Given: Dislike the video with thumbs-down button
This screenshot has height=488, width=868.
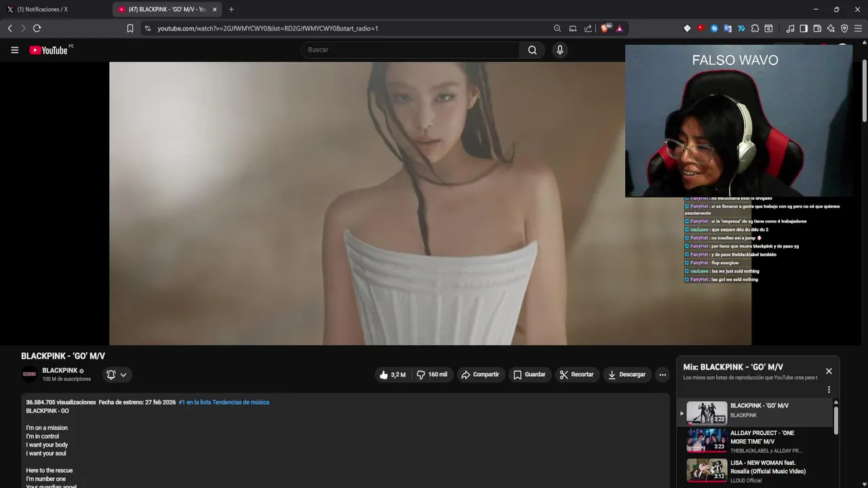Looking at the screenshot, I should 432,375.
